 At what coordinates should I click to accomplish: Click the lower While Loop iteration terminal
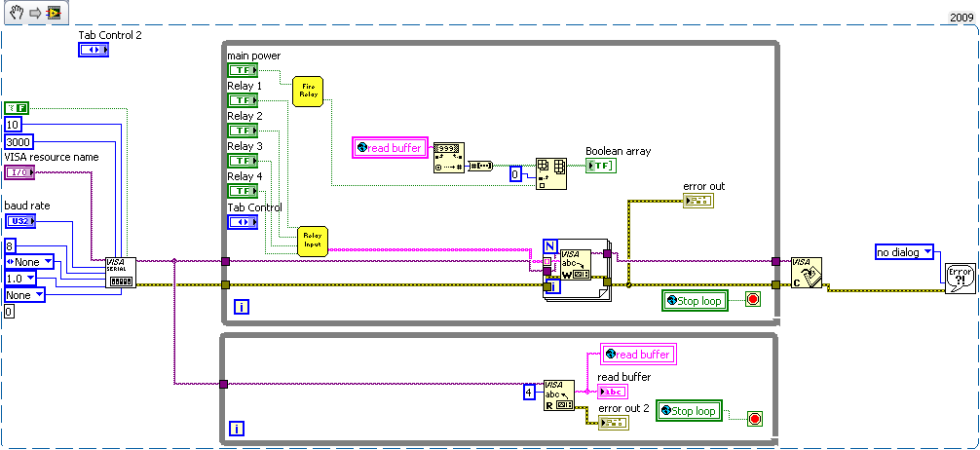(x=238, y=429)
